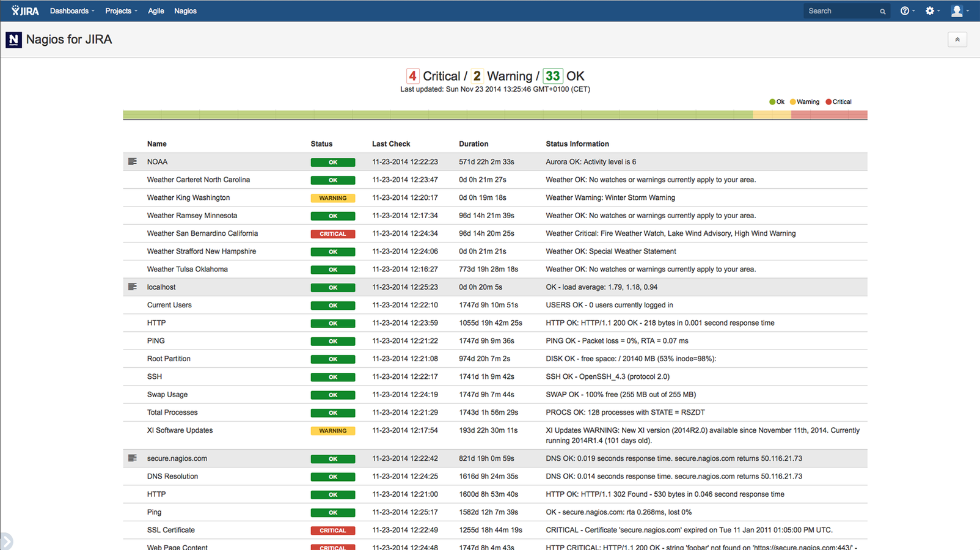This screenshot has width=980, height=550.
Task: Open the Nagios menu
Action: point(185,11)
